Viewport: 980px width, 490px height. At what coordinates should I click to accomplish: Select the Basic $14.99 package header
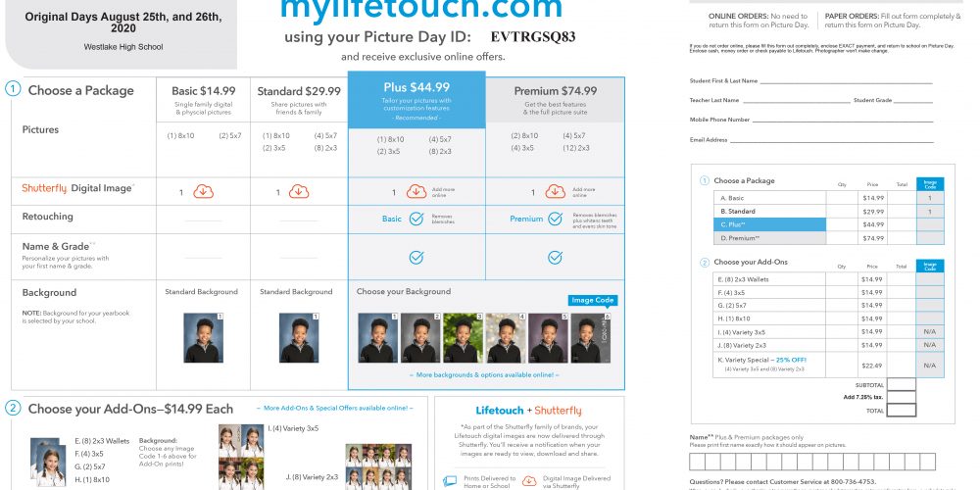203,99
